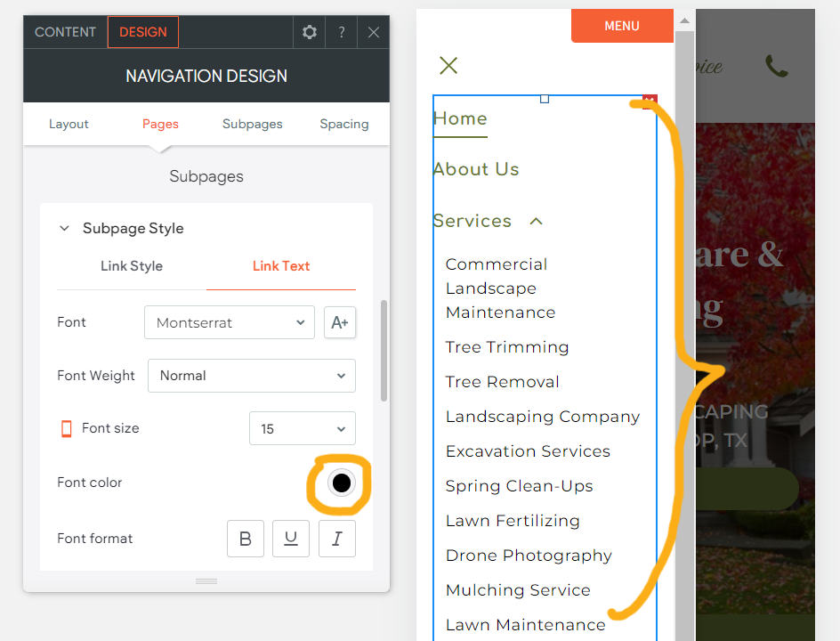Image resolution: width=840 pixels, height=641 pixels.
Task: Click the Services navigation link
Action: pos(472,221)
